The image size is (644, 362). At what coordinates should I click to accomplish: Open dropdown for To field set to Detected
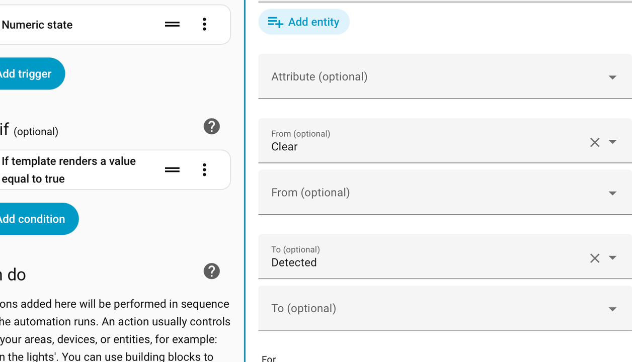pyautogui.click(x=612, y=258)
